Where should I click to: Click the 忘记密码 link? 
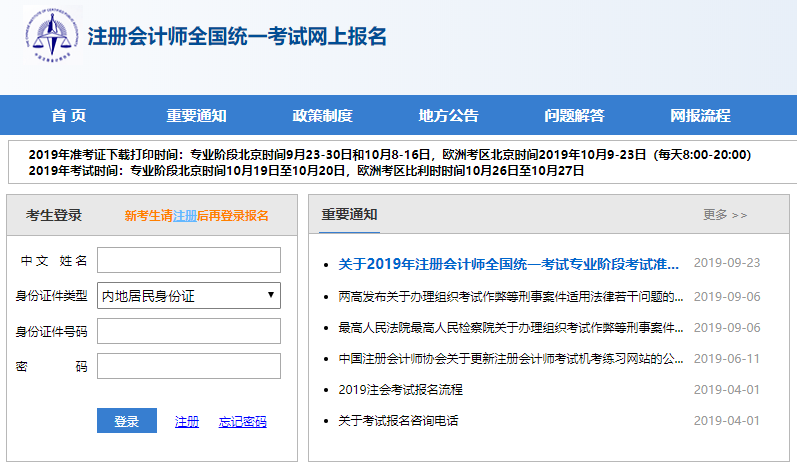[x=242, y=422]
